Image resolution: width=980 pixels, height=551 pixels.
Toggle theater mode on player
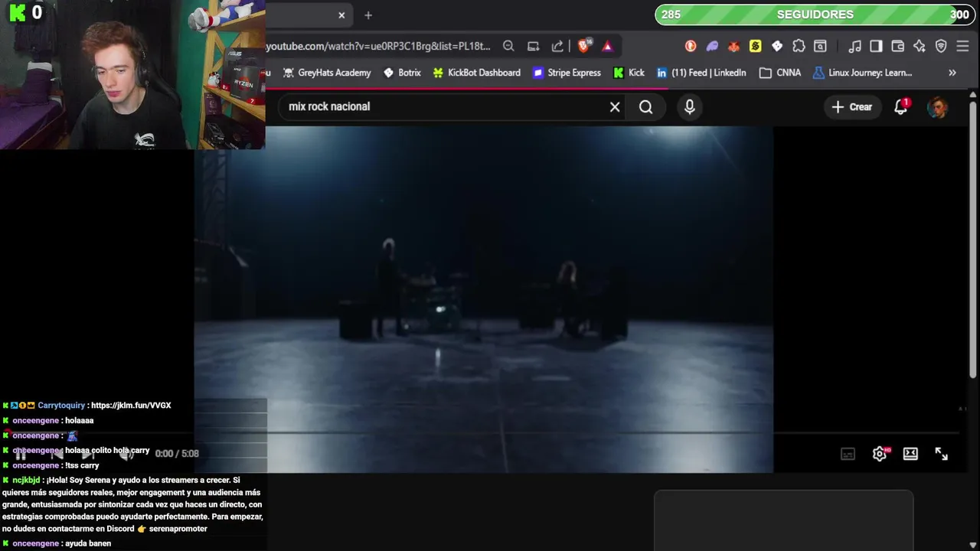tap(910, 454)
